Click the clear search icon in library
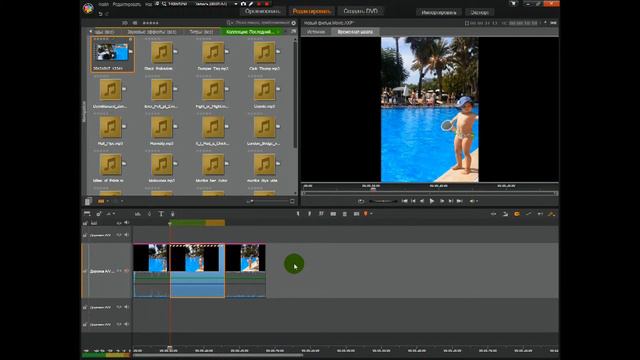 (293, 23)
